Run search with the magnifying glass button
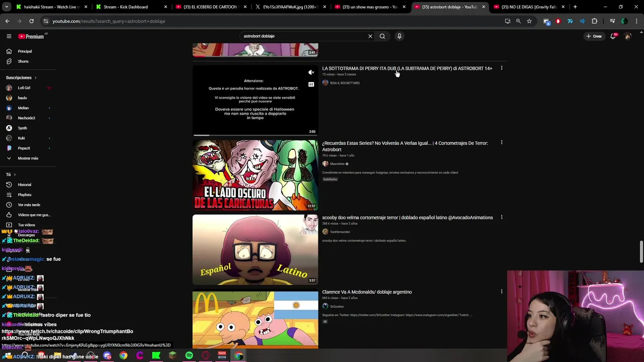Screen dimensions: 644x362 pos(382,36)
